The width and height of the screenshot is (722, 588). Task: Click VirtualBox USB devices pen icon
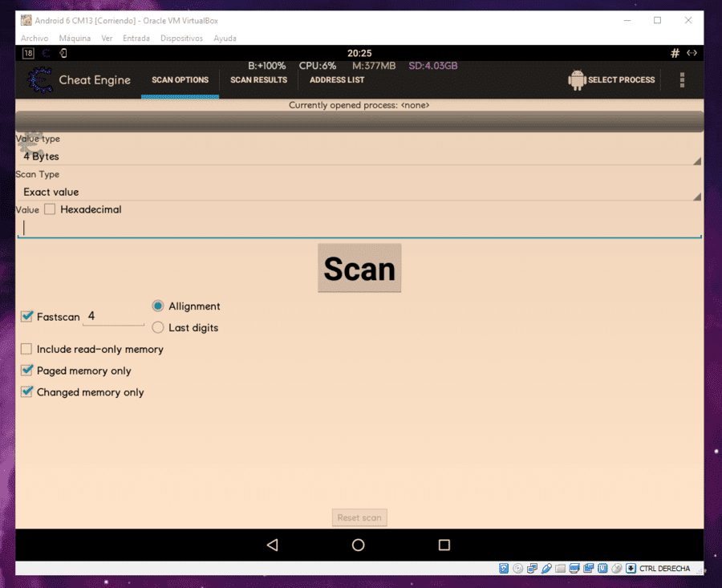[x=546, y=569]
